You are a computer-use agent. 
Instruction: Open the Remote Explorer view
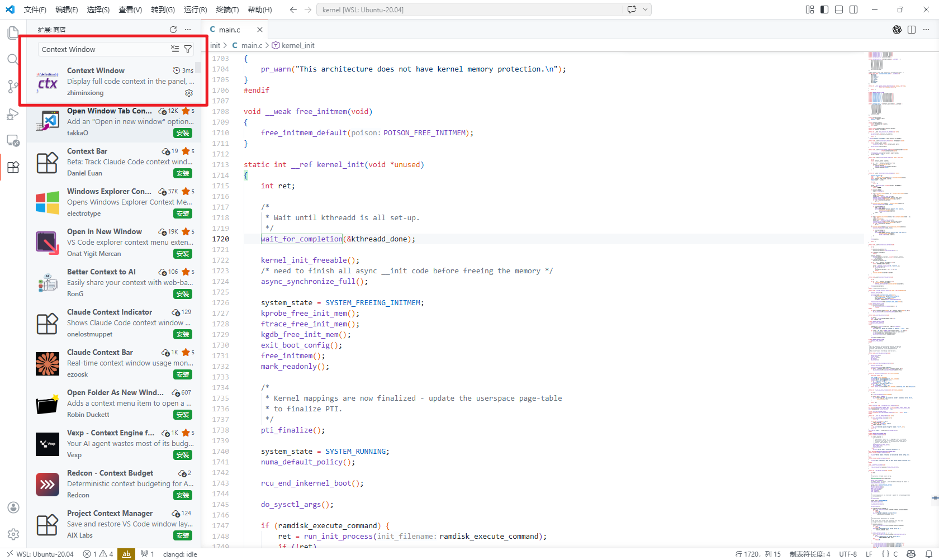click(13, 140)
